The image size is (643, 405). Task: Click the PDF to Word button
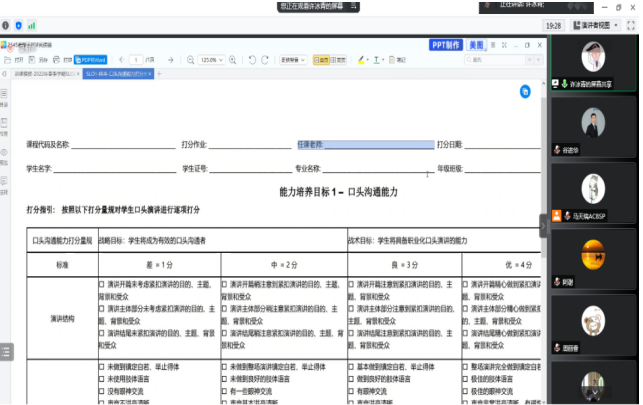coord(91,60)
